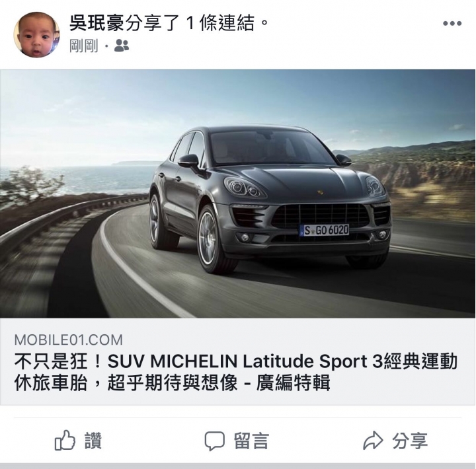Screen dimensions: 476x469
Task: Open the MICHELIN Latitude Sport 3 article headline
Action: coord(235,372)
